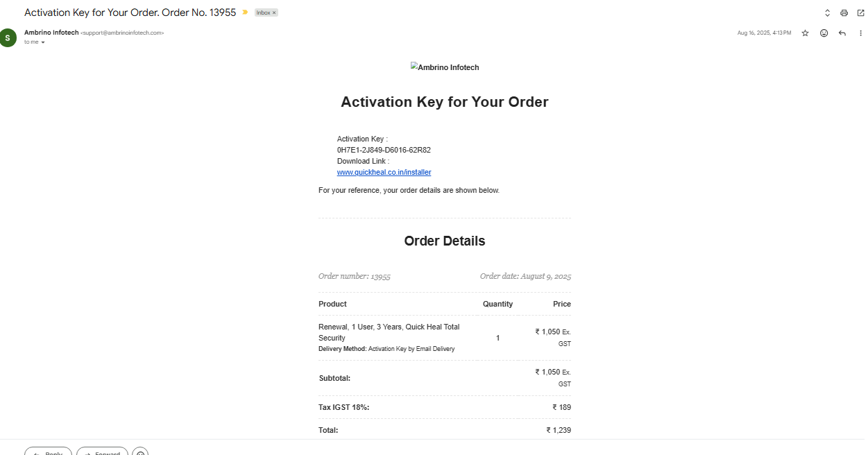The height and width of the screenshot is (455, 868).
Task: Click the Forward button below the email
Action: [102, 451]
